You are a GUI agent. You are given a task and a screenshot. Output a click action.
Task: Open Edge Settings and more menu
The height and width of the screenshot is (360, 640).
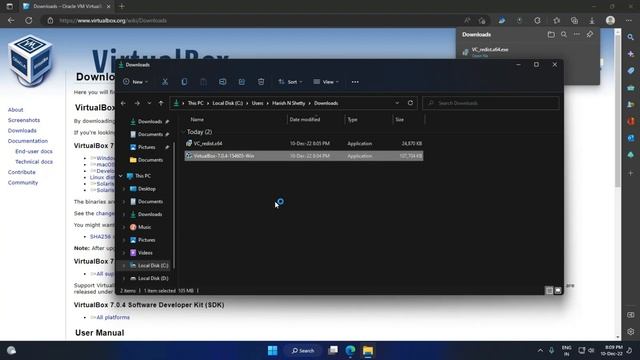point(629,20)
